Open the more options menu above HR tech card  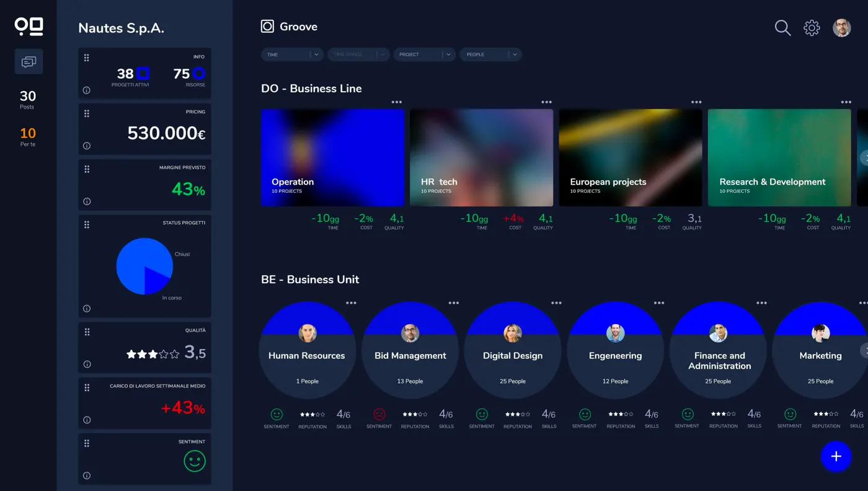[546, 102]
